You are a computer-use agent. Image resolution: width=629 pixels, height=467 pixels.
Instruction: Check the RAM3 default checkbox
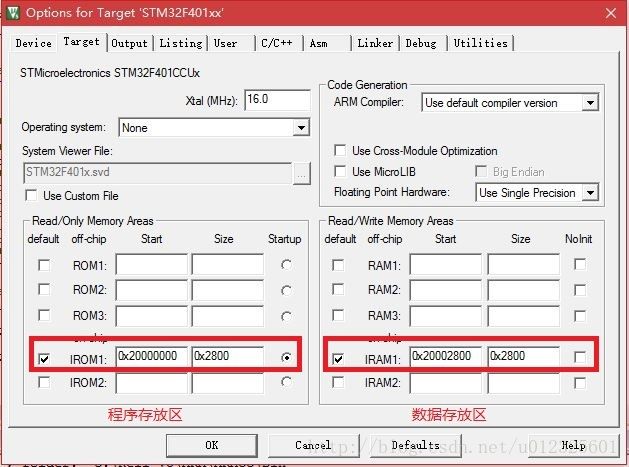(338, 315)
